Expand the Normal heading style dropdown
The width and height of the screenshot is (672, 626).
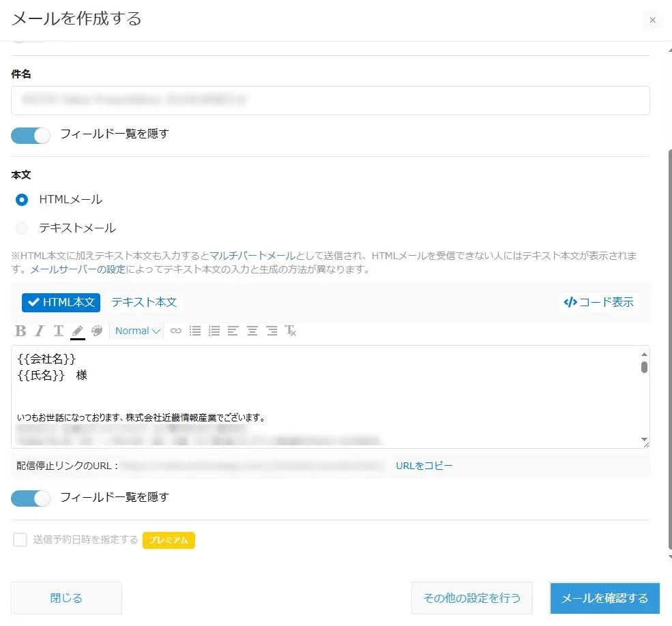(137, 331)
